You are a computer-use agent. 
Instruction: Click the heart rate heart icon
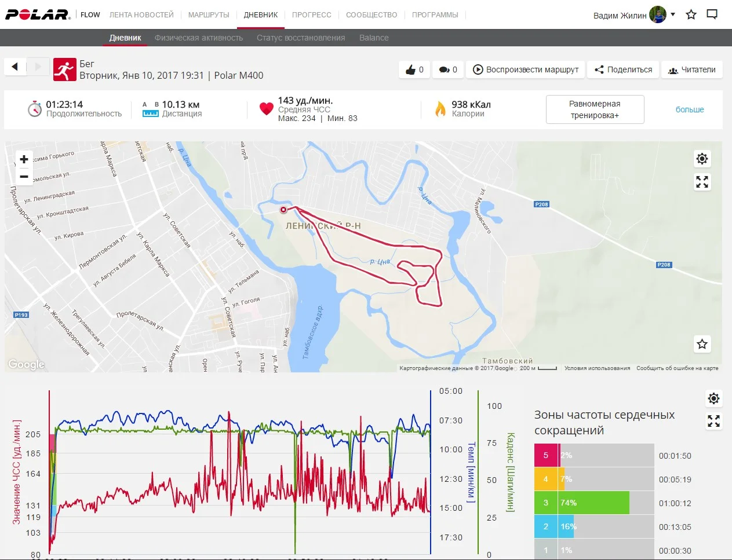click(266, 109)
